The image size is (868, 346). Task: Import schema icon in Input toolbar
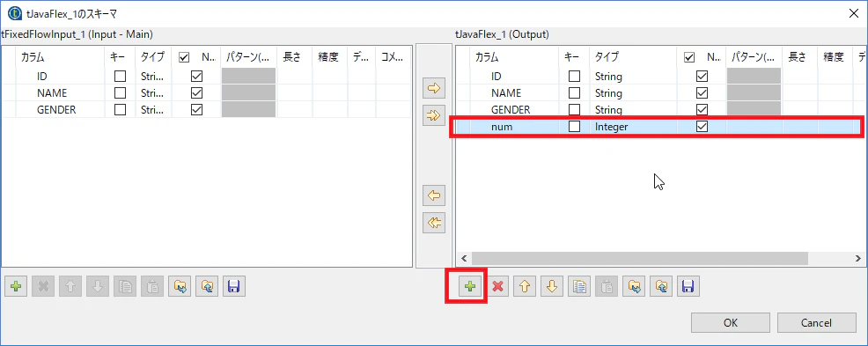point(180,286)
